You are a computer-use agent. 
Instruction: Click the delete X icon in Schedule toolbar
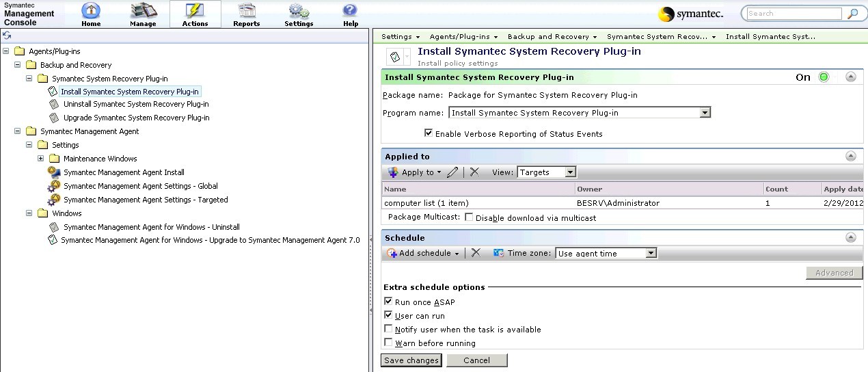tap(476, 253)
